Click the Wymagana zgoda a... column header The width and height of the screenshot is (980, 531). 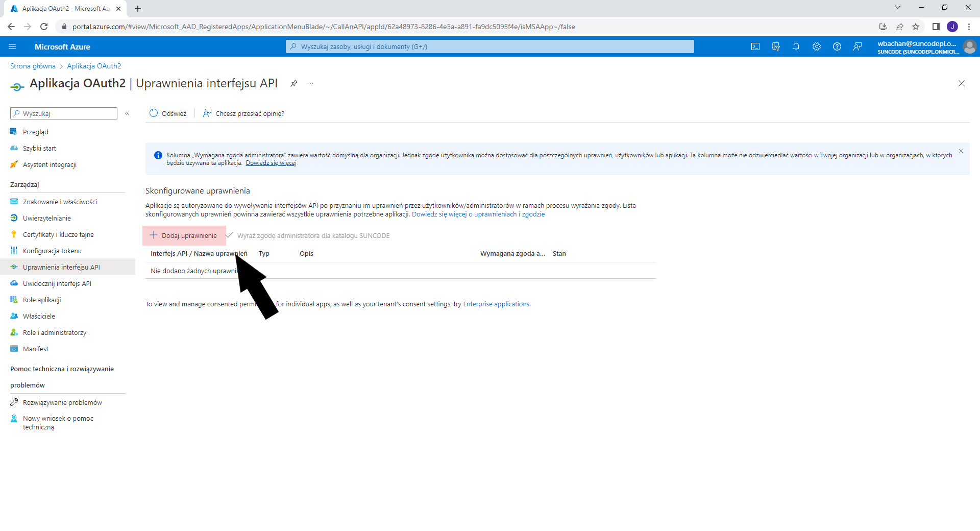(512, 253)
